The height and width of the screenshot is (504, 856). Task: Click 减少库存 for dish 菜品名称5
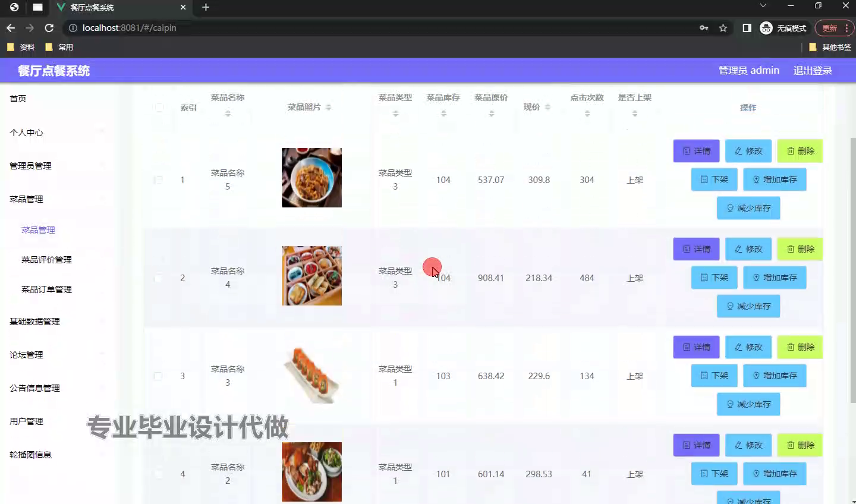coord(748,208)
